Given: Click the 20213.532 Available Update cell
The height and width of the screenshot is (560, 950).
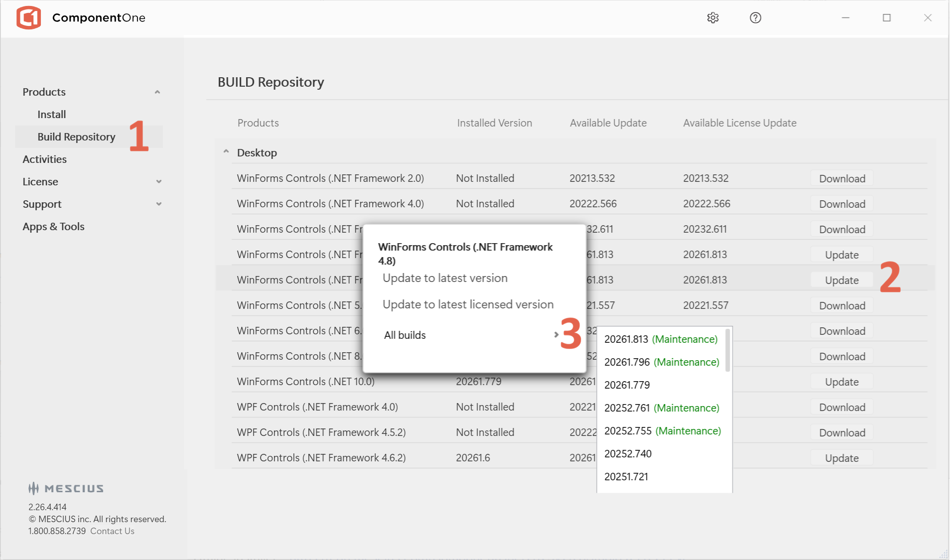Looking at the screenshot, I should pos(592,178).
